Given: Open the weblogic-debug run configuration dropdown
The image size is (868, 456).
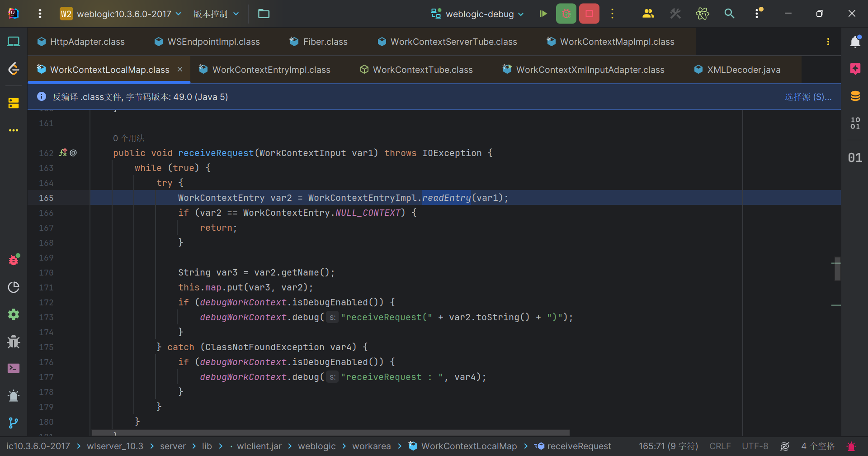Looking at the screenshot, I should (477, 14).
